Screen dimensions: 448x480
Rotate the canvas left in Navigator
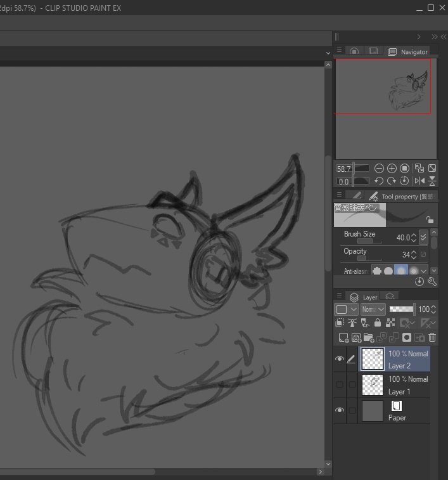(x=379, y=181)
